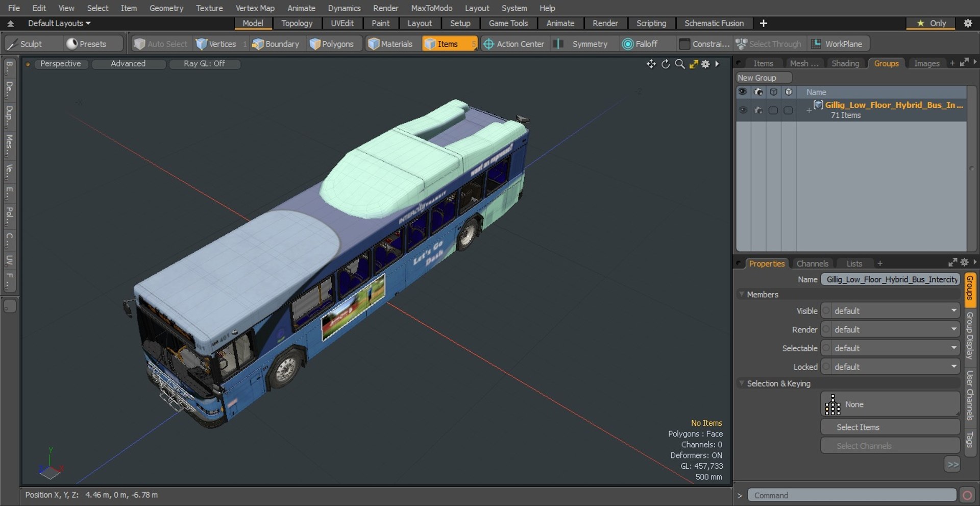The image size is (980, 506).
Task: Toggle the fourth checkbox in Gillig group row
Action: tap(788, 110)
